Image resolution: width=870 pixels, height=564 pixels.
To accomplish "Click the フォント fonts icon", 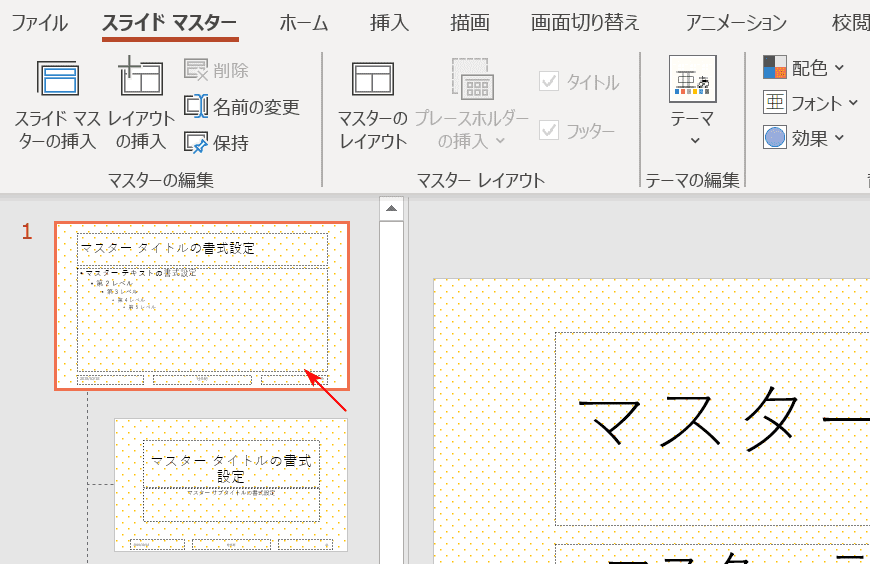I will 775,103.
